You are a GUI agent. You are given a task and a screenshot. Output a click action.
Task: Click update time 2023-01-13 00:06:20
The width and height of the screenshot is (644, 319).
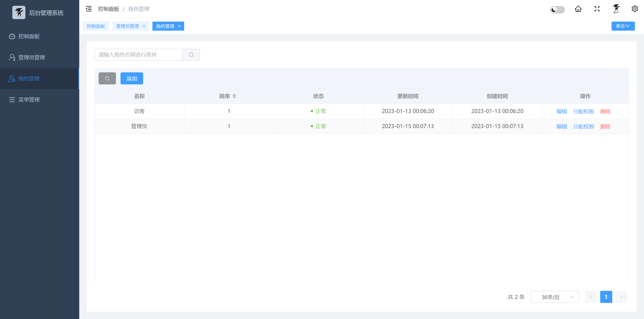click(408, 111)
